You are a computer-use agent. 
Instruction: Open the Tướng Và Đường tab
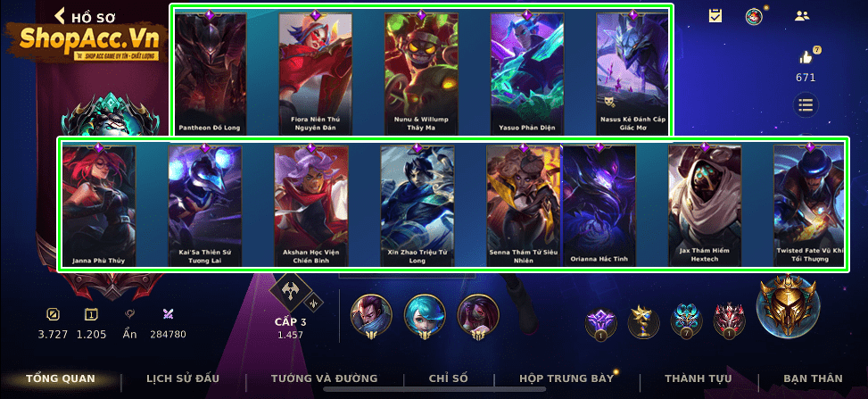(x=325, y=379)
